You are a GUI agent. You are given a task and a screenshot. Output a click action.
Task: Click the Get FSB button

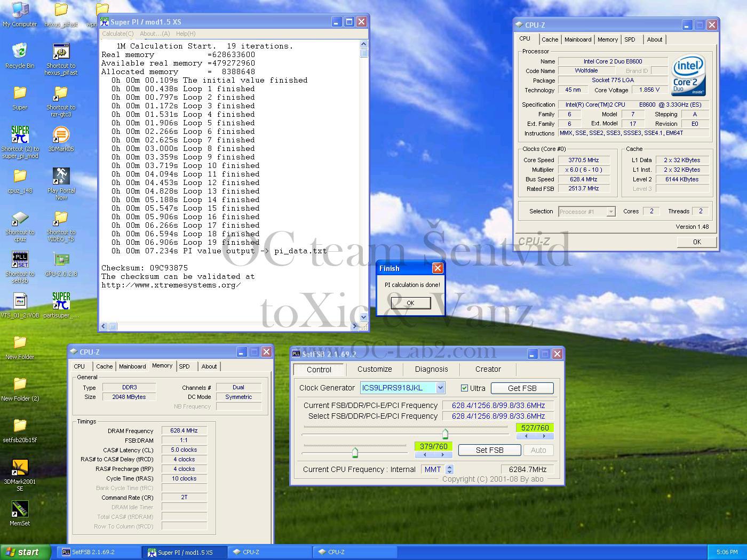[522, 388]
